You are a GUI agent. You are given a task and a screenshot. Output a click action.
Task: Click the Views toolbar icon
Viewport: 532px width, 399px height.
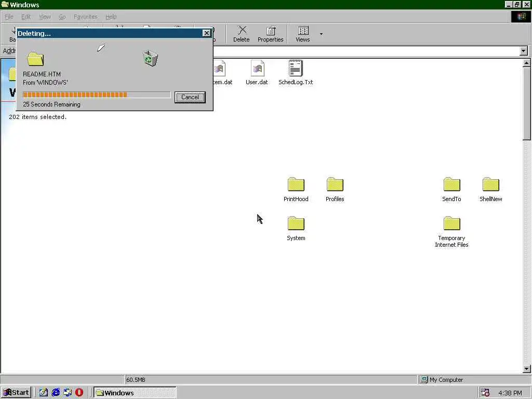[x=303, y=34]
